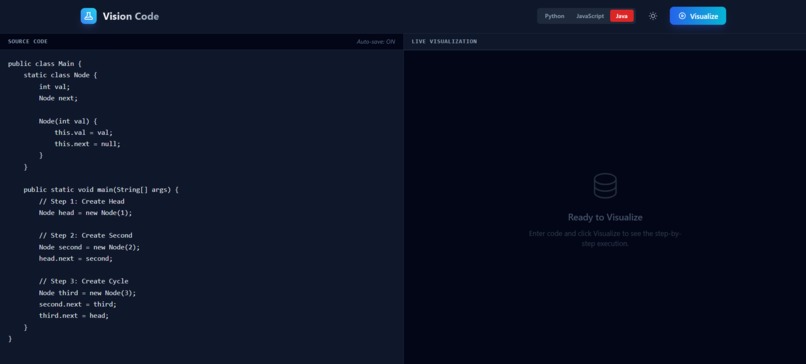Viewport: 806px width, 364px height.
Task: Click the line "head.next = second;"
Action: (x=76, y=258)
